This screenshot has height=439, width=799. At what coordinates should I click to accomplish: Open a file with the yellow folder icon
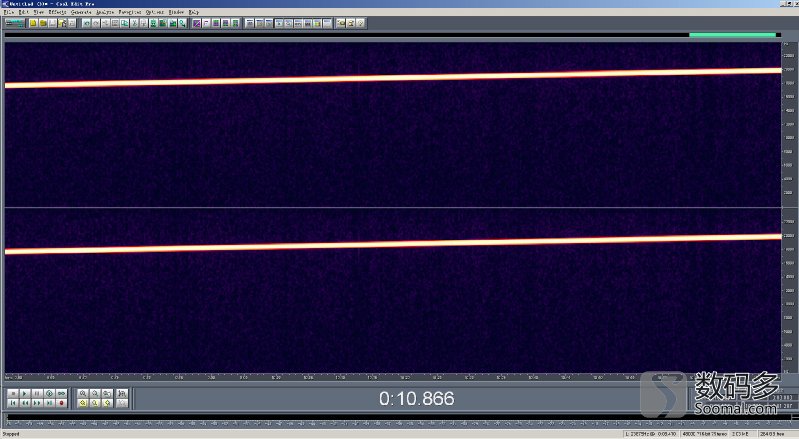click(43, 23)
